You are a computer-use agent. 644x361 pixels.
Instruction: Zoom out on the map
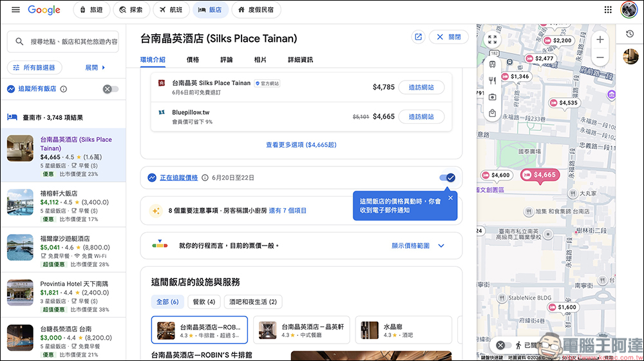tap(600, 57)
